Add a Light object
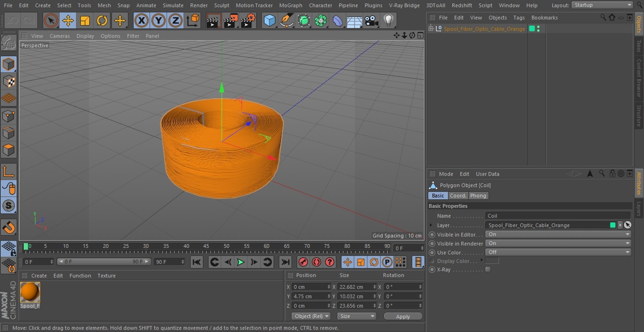 click(x=388, y=21)
